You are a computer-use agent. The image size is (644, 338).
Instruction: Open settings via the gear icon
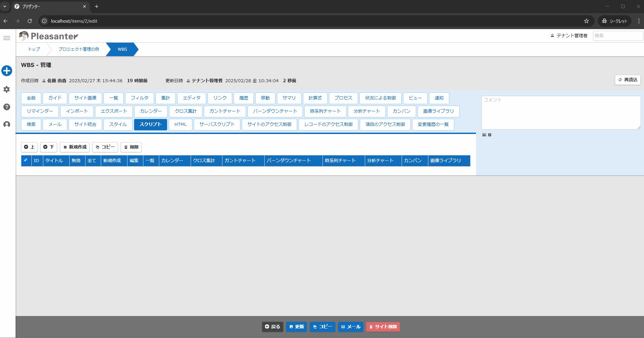coord(7,89)
